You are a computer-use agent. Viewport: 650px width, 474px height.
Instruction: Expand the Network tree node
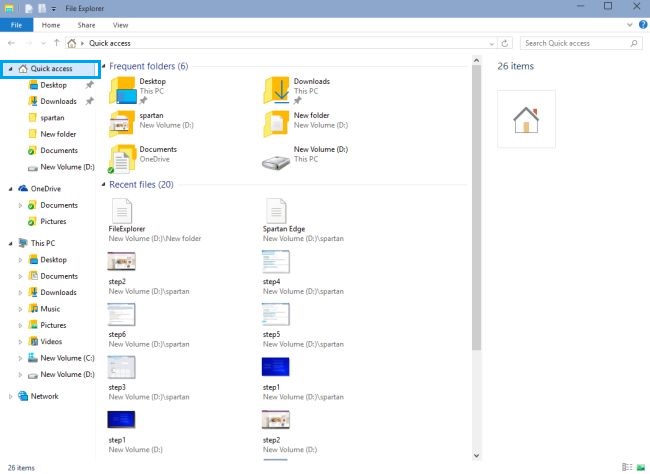(x=10, y=396)
